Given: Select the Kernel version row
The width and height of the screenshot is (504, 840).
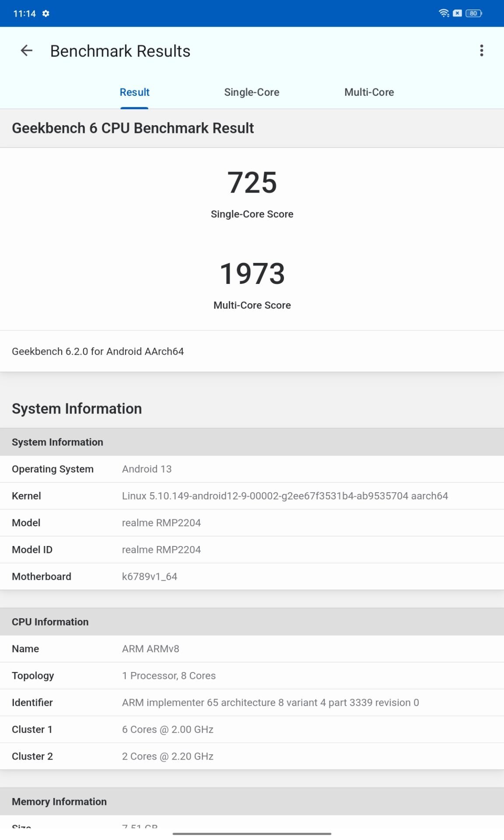Looking at the screenshot, I should click(252, 496).
